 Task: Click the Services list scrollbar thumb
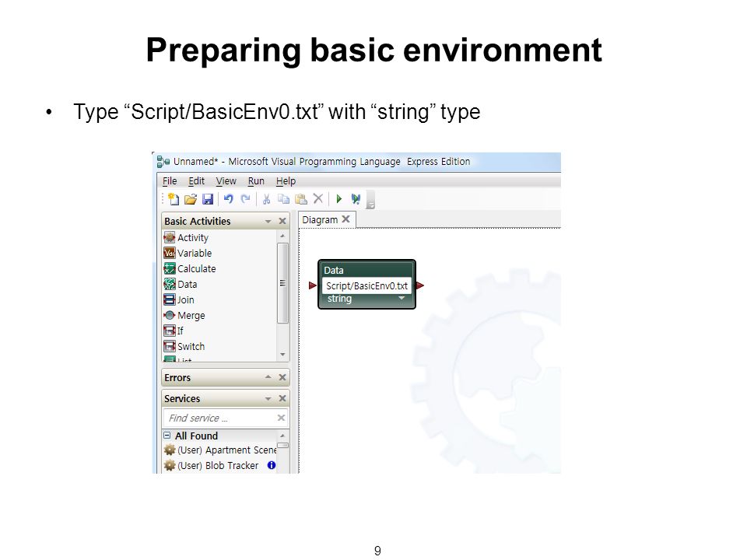click(282, 445)
